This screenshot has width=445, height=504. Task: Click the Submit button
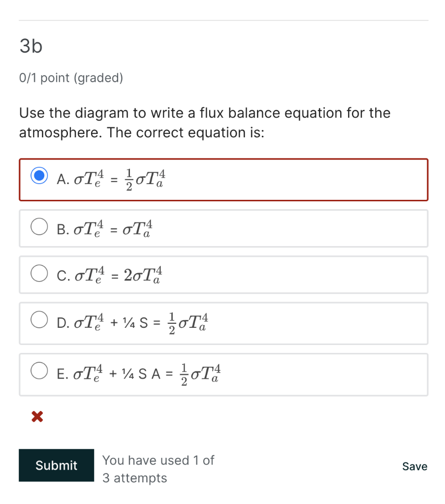point(56,465)
